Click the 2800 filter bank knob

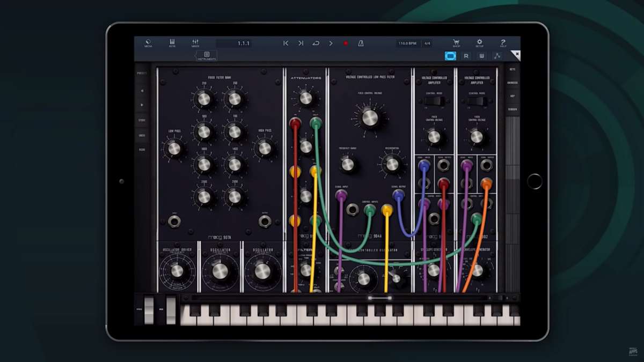click(235, 197)
